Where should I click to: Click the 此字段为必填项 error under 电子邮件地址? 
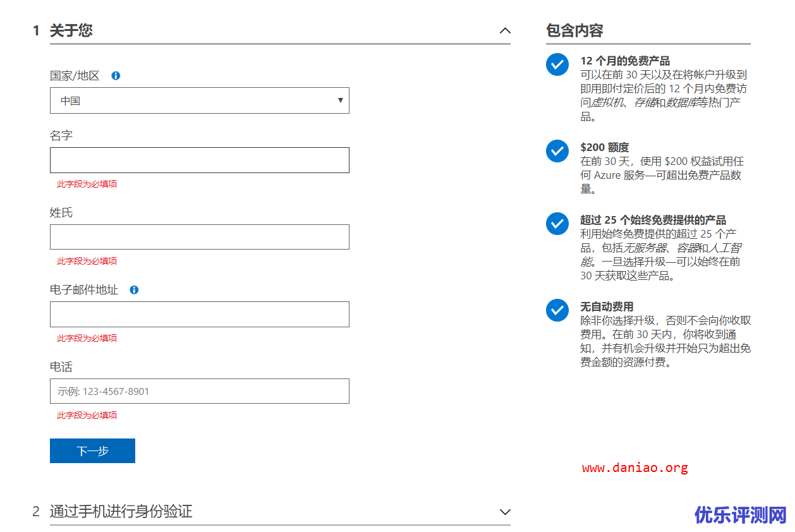[87, 339]
